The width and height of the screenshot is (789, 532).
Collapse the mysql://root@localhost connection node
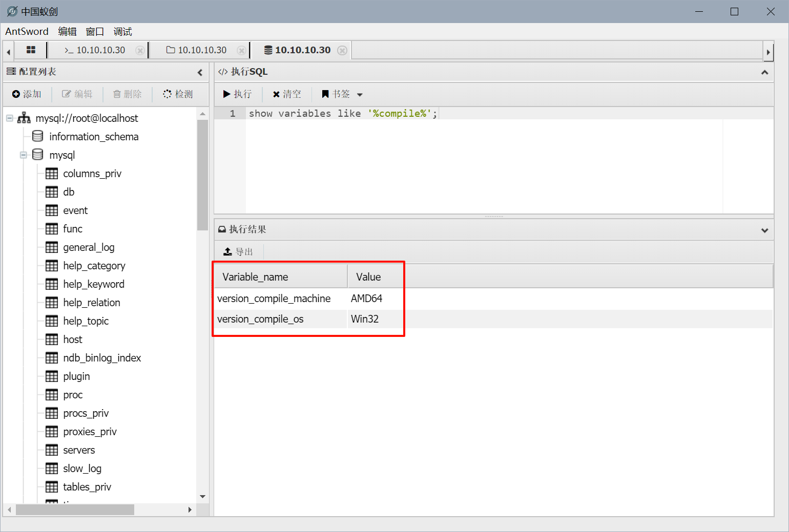coord(9,118)
